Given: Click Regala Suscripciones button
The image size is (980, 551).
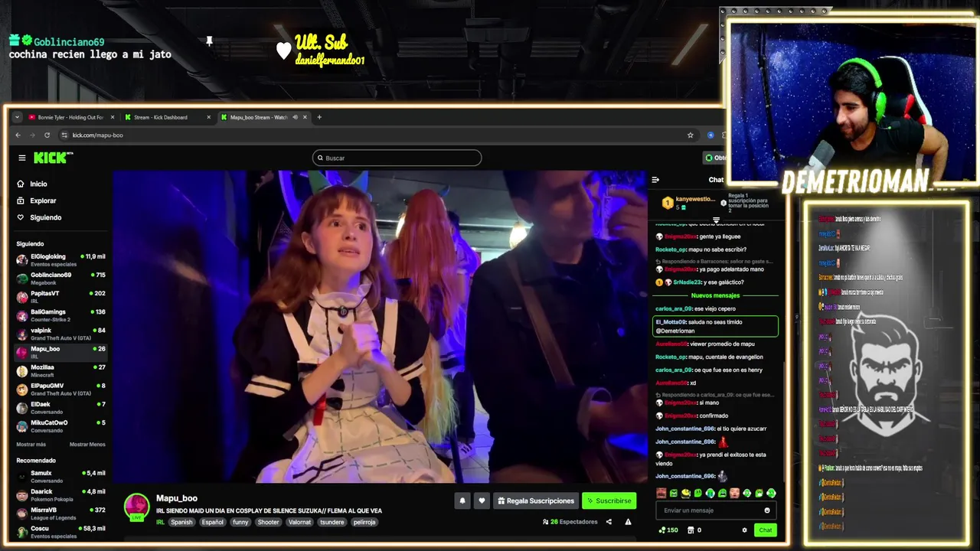Looking at the screenshot, I should coord(536,500).
